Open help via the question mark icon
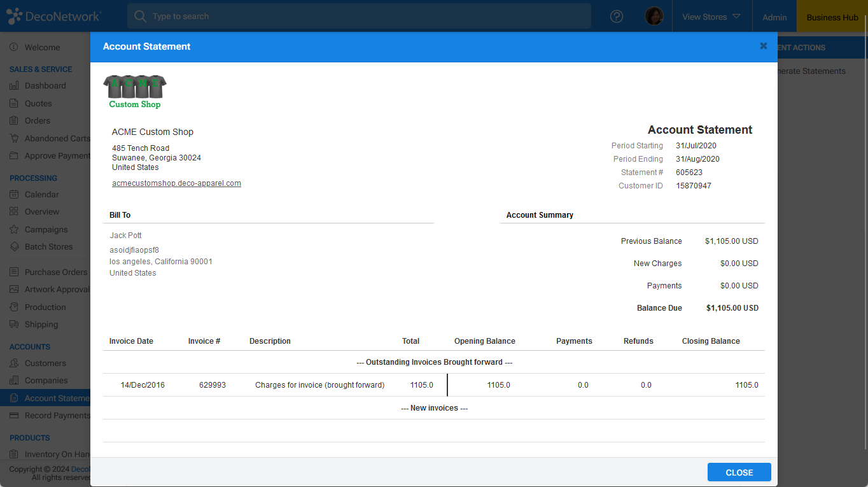The image size is (868, 487). tap(616, 17)
